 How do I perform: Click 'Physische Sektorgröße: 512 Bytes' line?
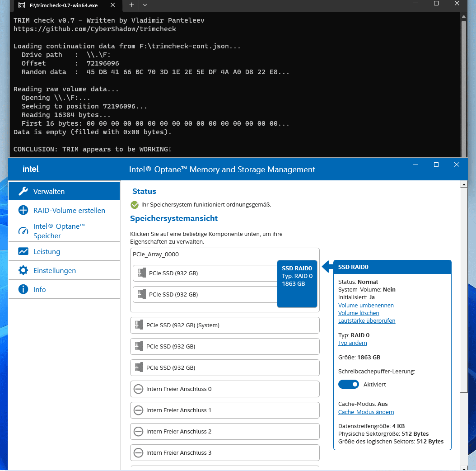383,433
